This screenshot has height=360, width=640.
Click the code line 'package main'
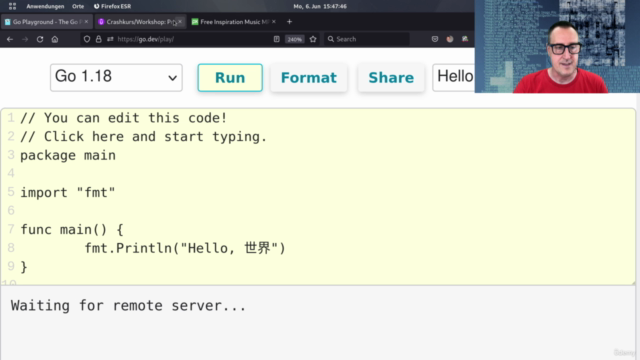(x=68, y=156)
